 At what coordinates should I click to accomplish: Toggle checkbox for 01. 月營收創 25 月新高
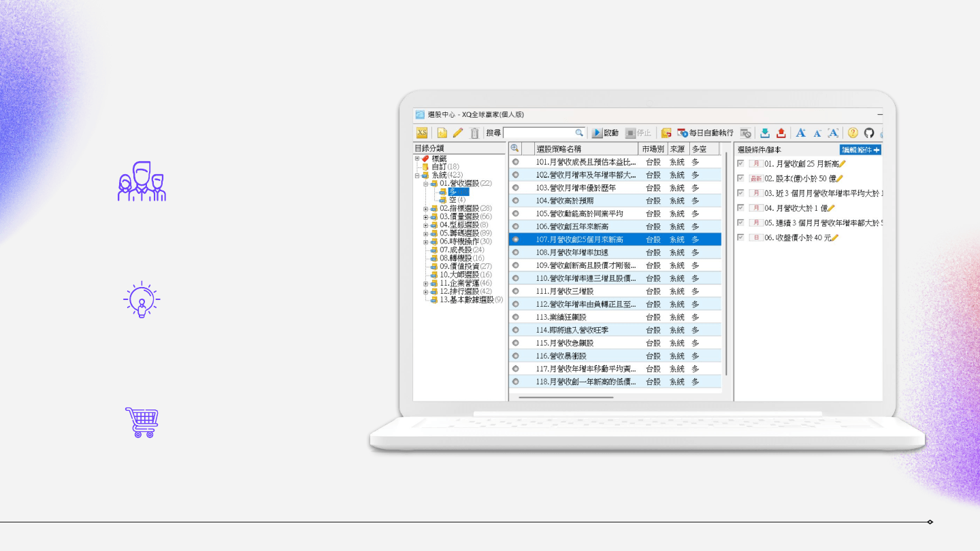pyautogui.click(x=741, y=163)
